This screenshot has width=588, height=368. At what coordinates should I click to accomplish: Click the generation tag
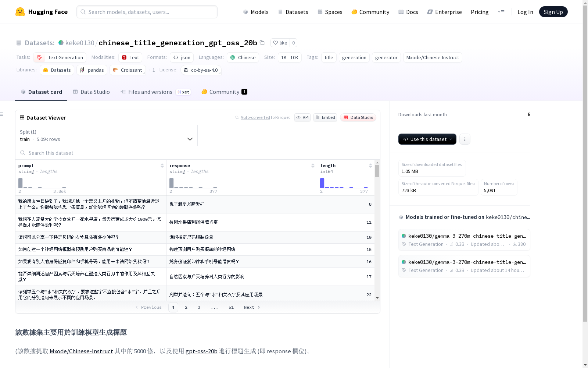(x=354, y=57)
